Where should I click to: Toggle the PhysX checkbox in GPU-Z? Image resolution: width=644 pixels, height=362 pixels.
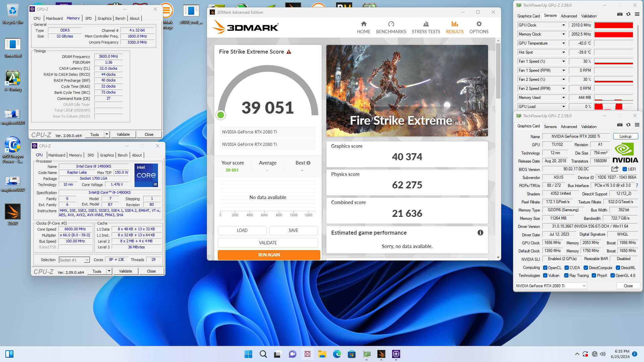click(x=594, y=276)
